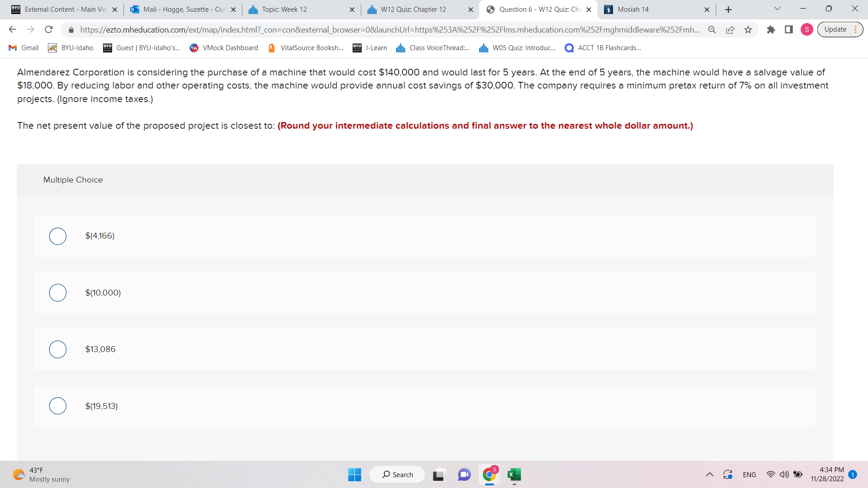Click the back navigation arrow
The height and width of the screenshot is (488, 868).
12,29
